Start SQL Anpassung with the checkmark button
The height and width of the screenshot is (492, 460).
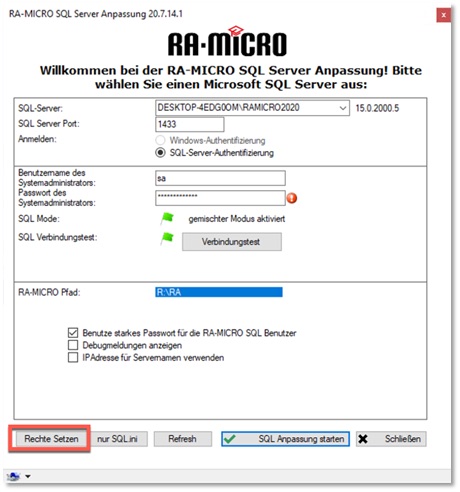pos(285,439)
